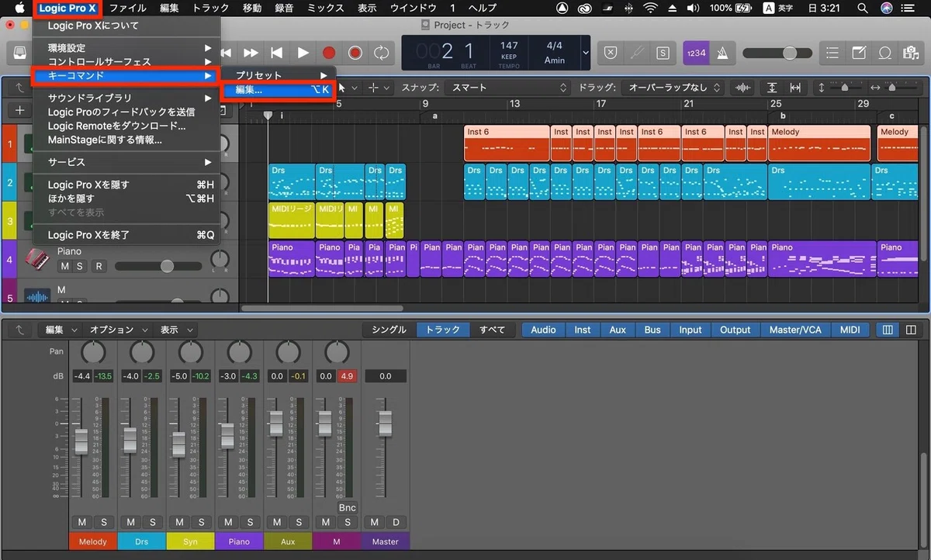This screenshot has width=931, height=560.
Task: Click the Replace mode X-shield icon
Action: (611, 53)
